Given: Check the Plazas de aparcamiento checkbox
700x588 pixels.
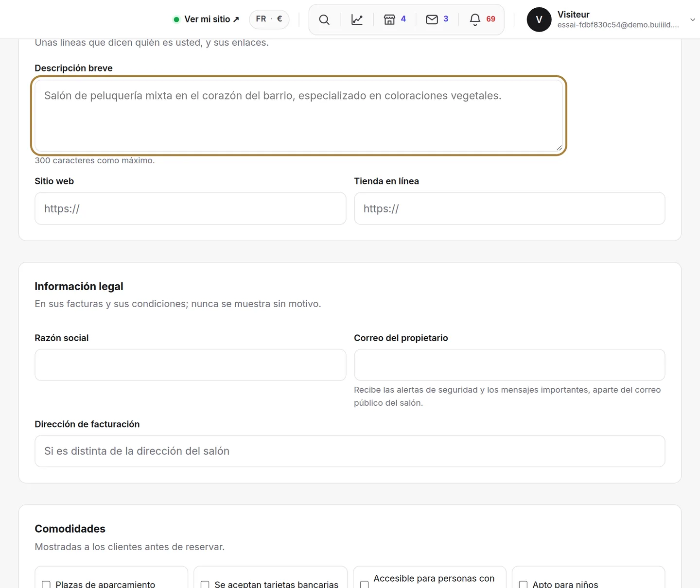Looking at the screenshot, I should [46, 585].
